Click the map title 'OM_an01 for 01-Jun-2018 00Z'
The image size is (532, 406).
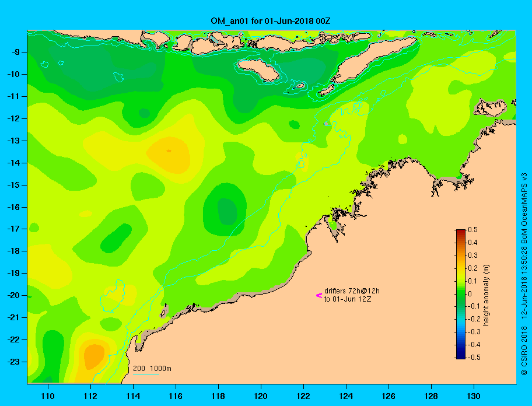click(271, 21)
